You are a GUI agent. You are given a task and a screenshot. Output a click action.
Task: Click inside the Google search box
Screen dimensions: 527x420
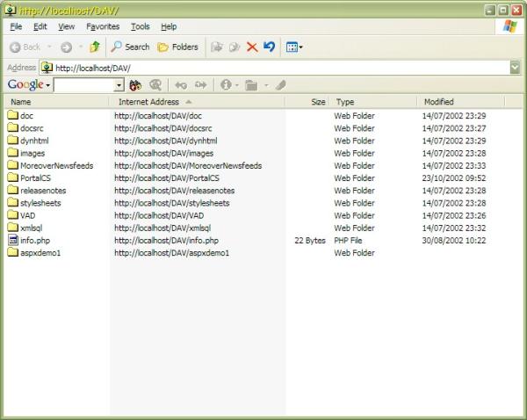(84, 85)
